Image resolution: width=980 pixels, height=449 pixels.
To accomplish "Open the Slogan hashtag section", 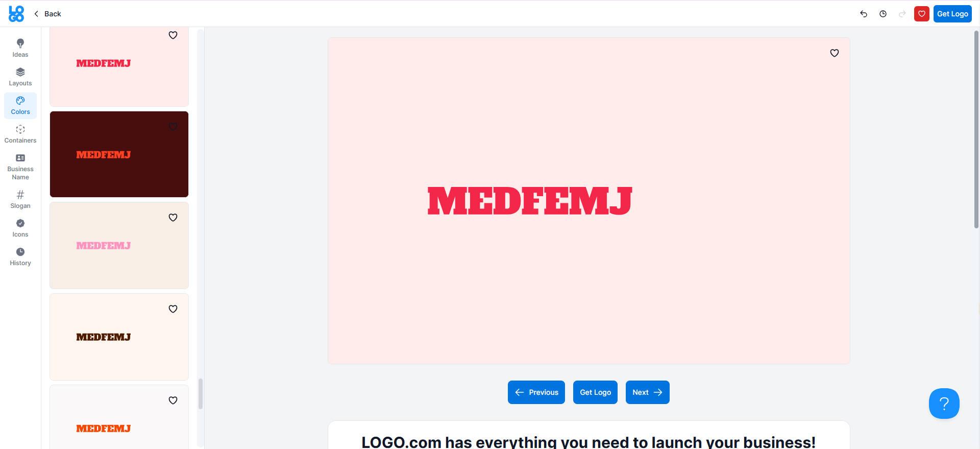I will 20,199.
